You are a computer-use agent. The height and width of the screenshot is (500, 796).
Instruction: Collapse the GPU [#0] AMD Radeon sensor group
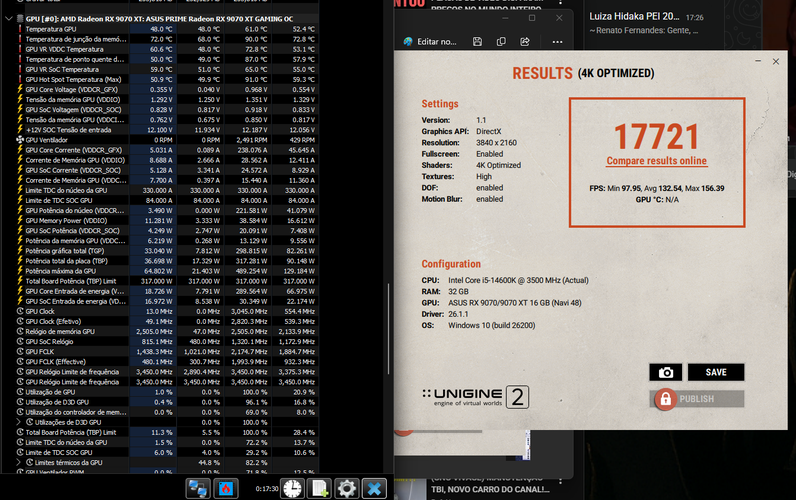coord(9,19)
